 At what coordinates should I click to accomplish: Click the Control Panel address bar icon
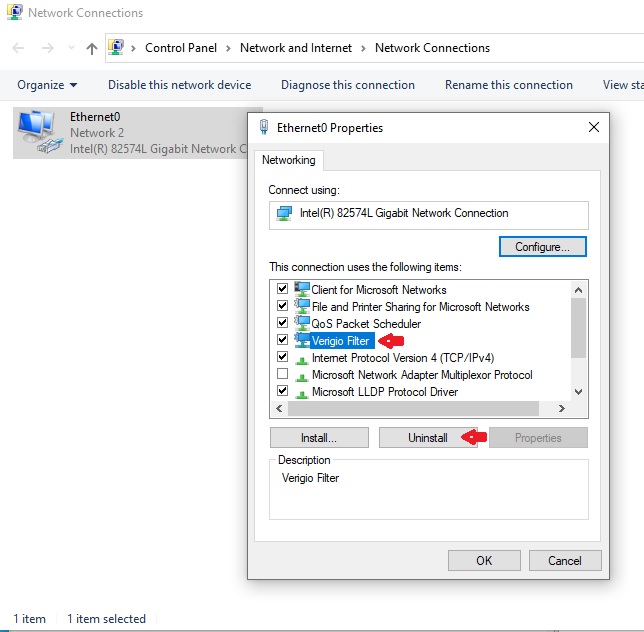tap(117, 48)
